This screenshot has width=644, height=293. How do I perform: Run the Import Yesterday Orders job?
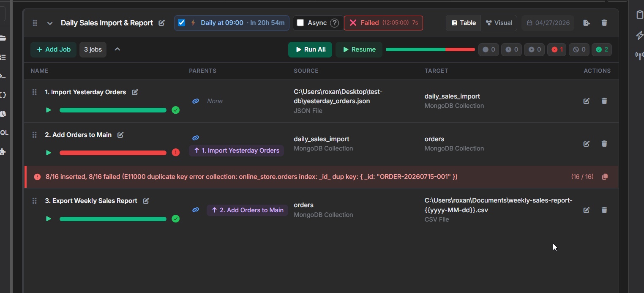49,110
